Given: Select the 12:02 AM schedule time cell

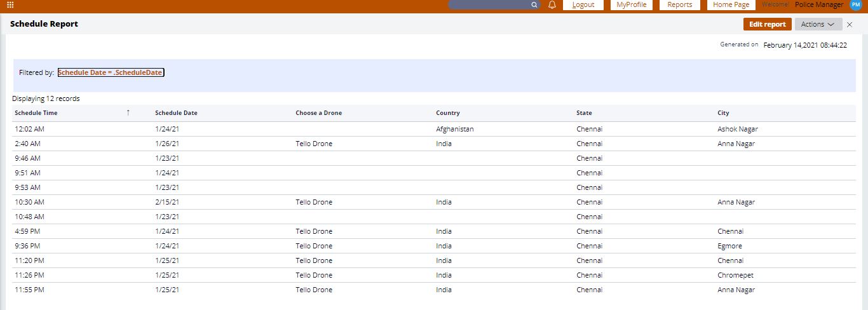Looking at the screenshot, I should pos(29,129).
